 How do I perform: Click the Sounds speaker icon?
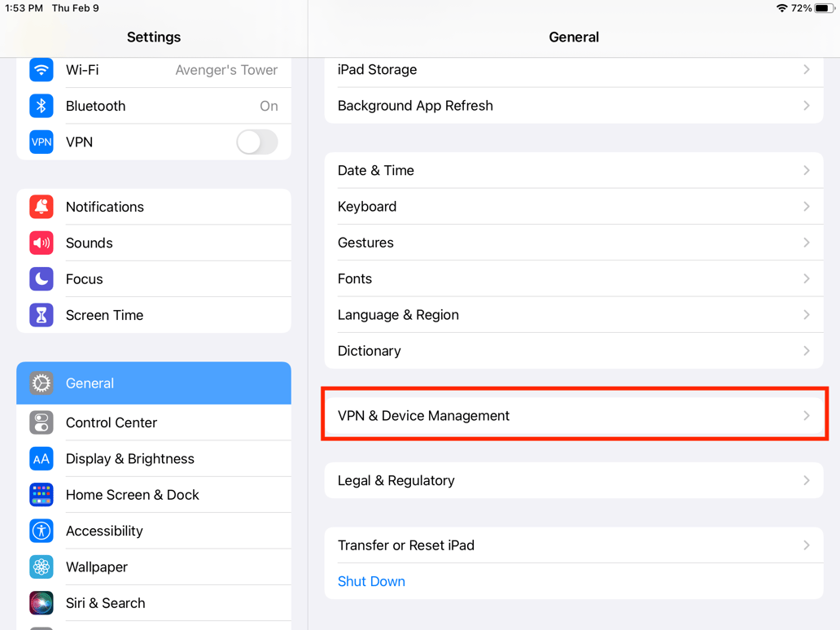click(x=42, y=243)
